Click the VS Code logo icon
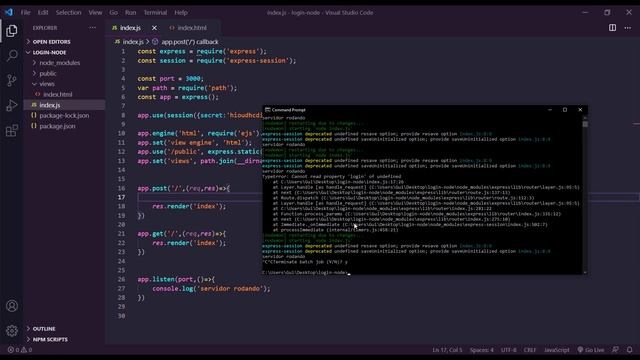Viewport: 640px width, 360px height. 9,12
